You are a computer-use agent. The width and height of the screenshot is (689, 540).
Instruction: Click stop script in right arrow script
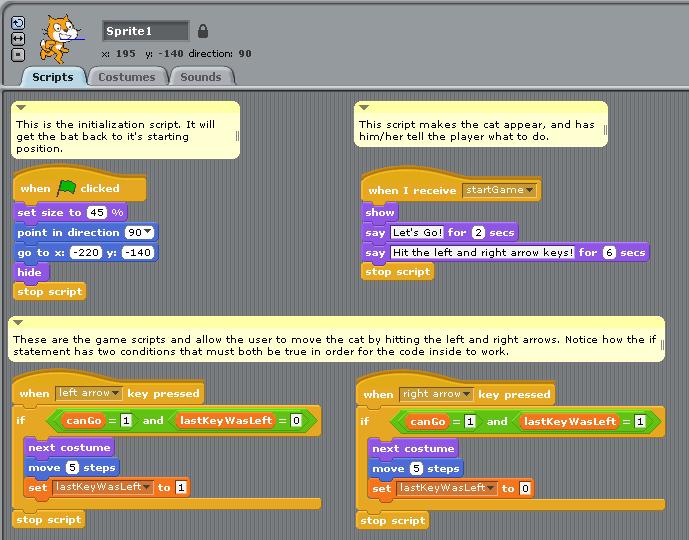click(x=393, y=521)
